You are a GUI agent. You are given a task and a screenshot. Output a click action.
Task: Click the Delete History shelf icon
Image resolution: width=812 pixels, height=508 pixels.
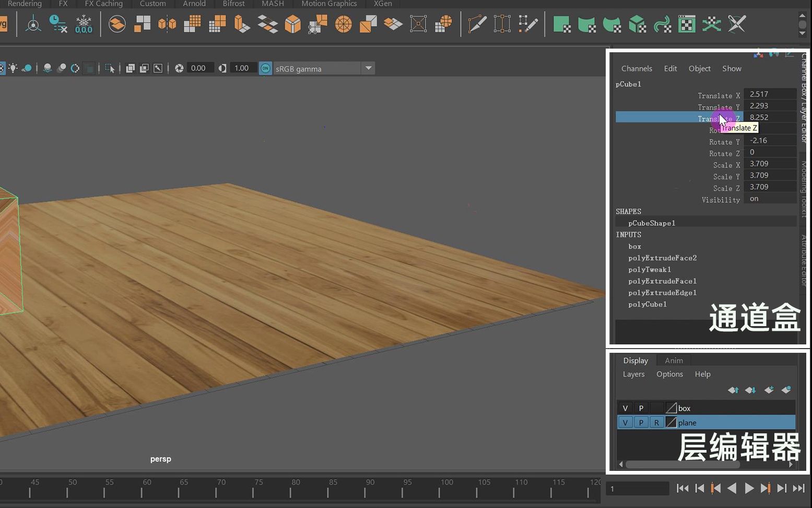click(x=58, y=24)
